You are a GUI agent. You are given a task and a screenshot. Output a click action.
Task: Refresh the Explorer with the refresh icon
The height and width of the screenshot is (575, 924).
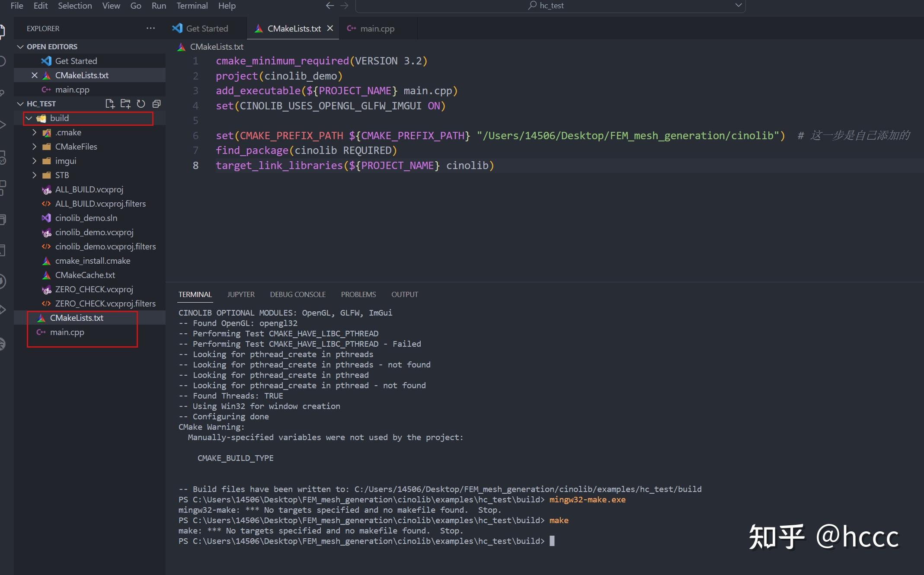pos(141,104)
